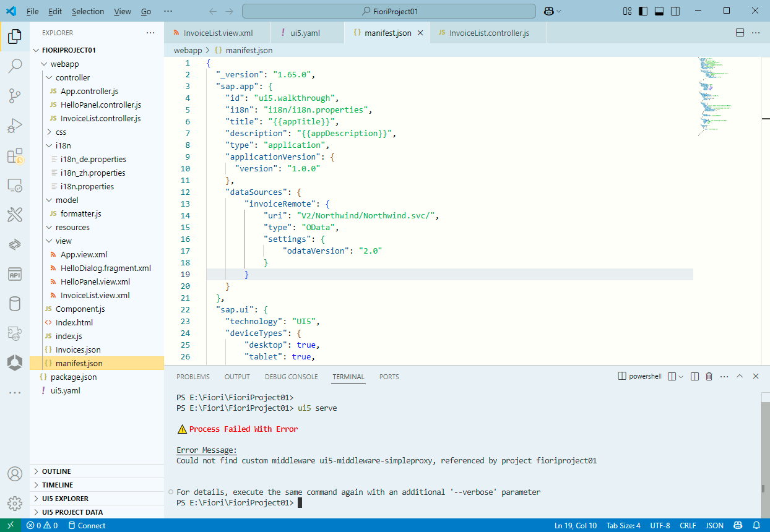This screenshot has height=532, width=770.
Task: Open the Source Control view
Action: [x=15, y=95]
